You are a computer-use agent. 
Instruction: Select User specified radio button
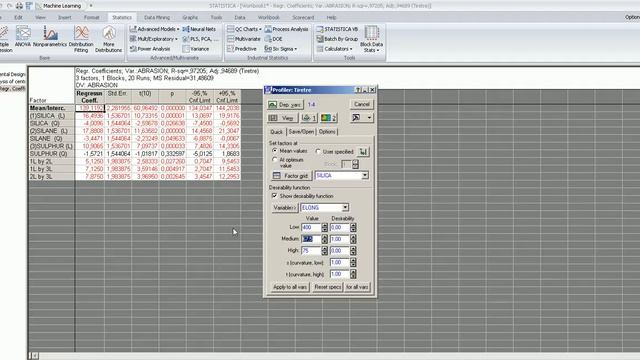click(x=318, y=151)
